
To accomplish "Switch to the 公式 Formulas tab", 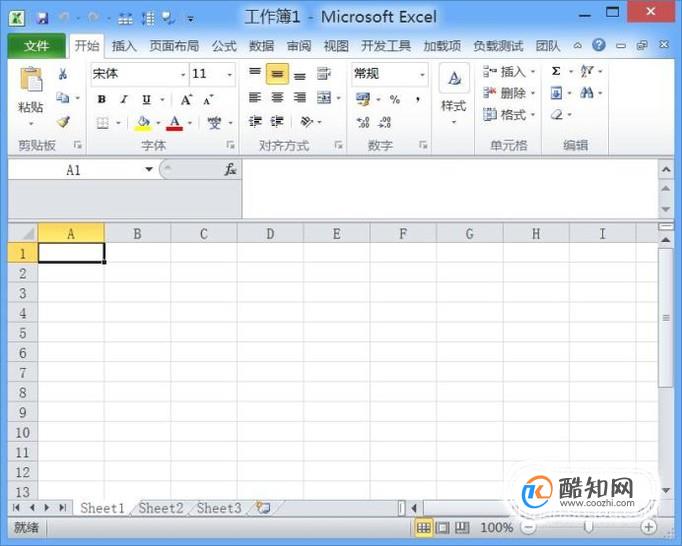I will [x=224, y=46].
